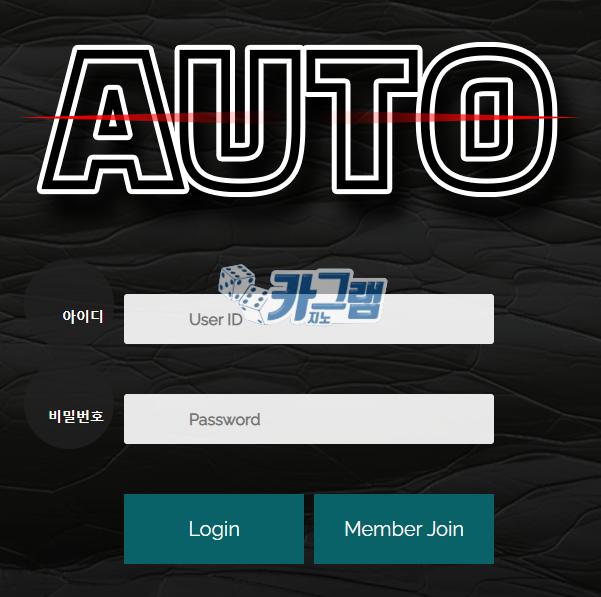Focus the User ID input field
601x597 pixels.
(309, 319)
